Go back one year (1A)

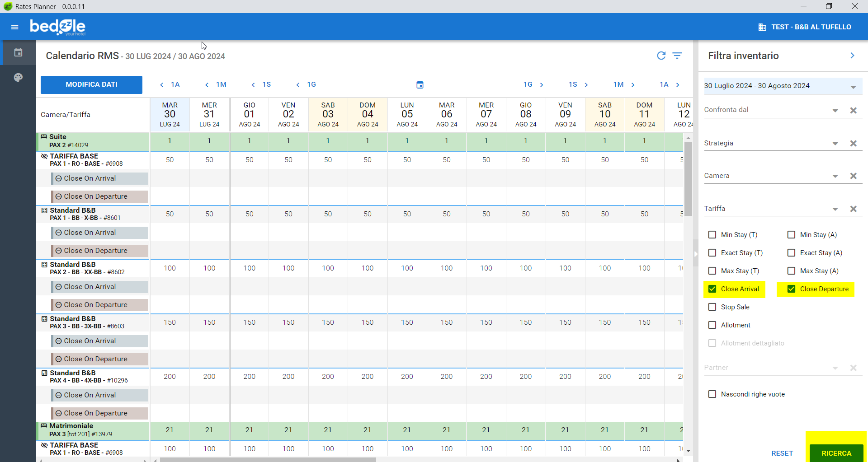click(x=170, y=84)
